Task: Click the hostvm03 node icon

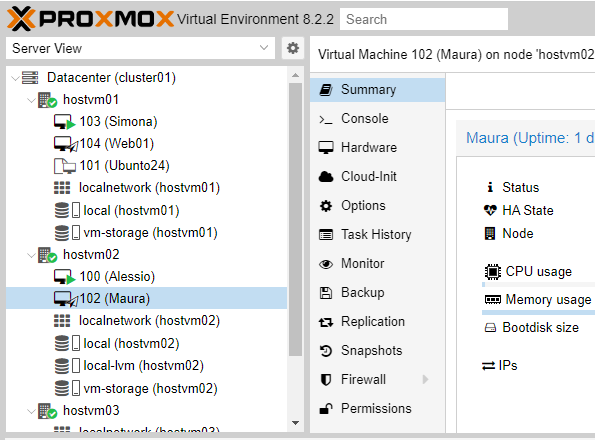Action: 47,411
